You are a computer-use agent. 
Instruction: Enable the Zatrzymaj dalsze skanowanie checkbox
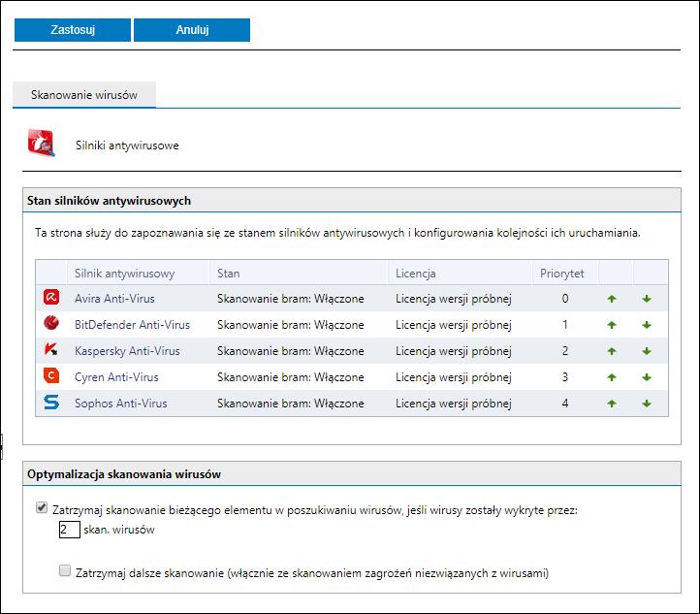(65, 570)
